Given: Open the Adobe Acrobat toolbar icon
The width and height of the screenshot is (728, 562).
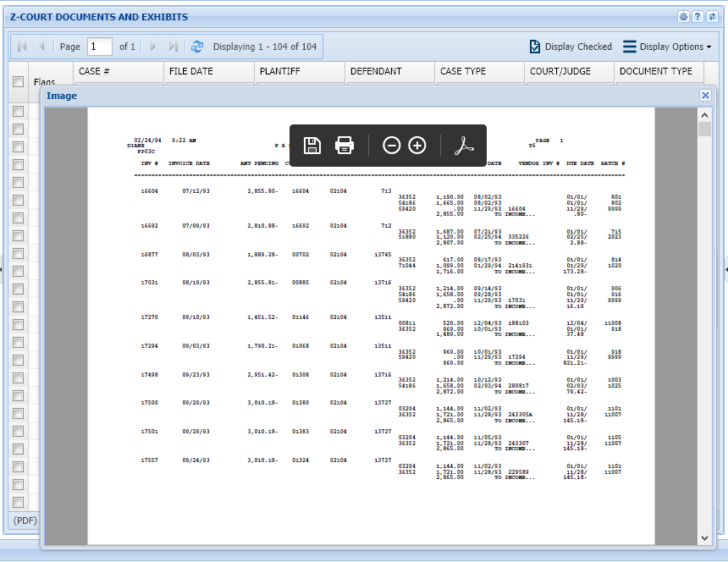Looking at the screenshot, I should 463,146.
